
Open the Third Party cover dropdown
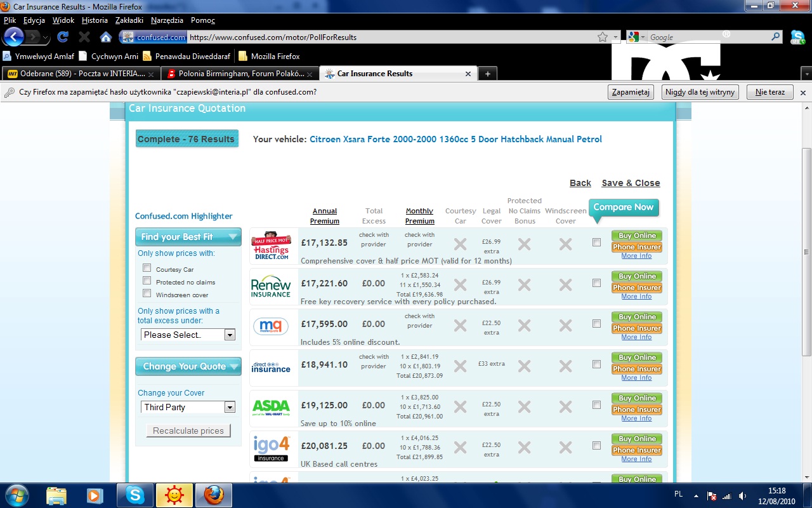click(x=188, y=407)
